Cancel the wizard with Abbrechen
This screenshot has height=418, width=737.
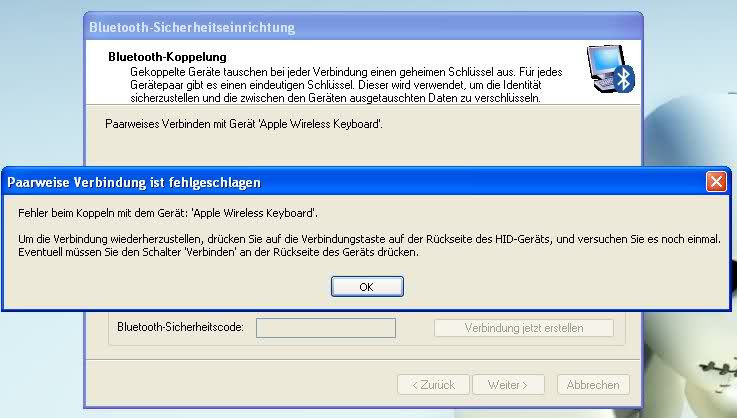pyautogui.click(x=593, y=385)
